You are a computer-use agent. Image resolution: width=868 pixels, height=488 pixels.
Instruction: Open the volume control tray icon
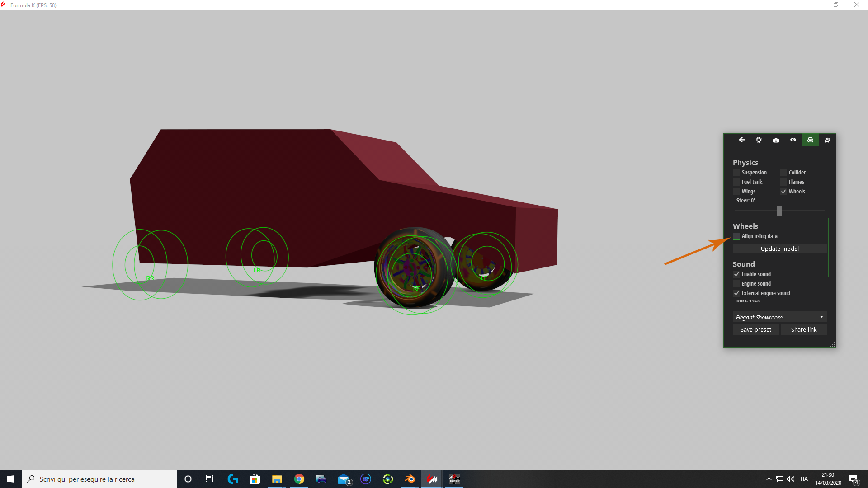click(791, 479)
